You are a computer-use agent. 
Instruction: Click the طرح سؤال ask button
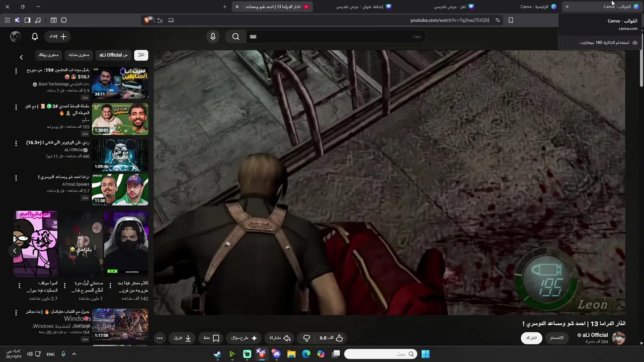[244, 338]
